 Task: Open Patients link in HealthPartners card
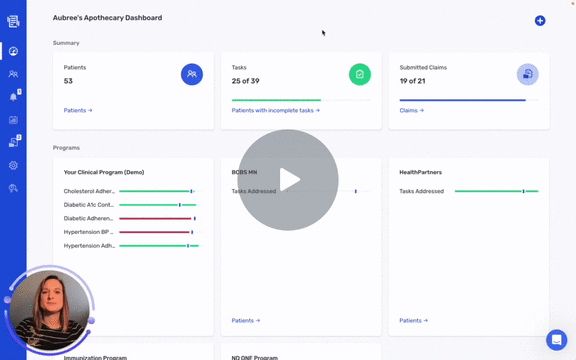click(x=414, y=320)
